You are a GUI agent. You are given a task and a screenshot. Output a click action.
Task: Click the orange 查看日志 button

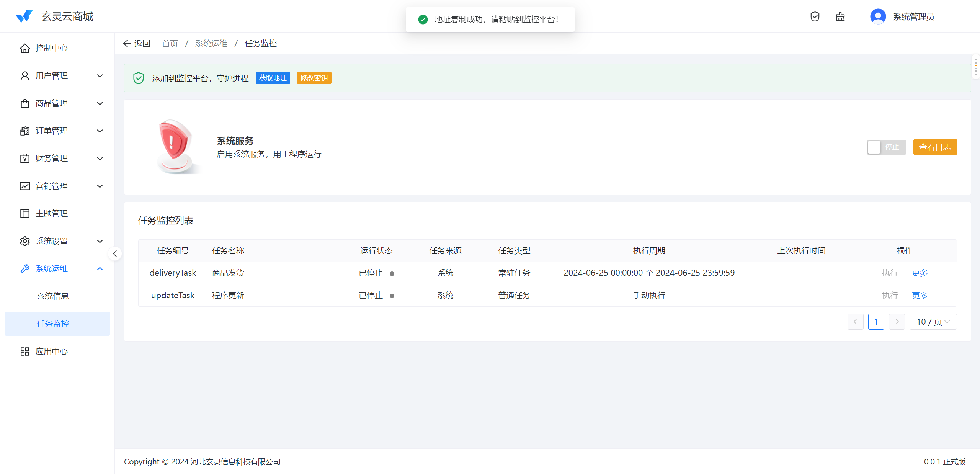934,147
